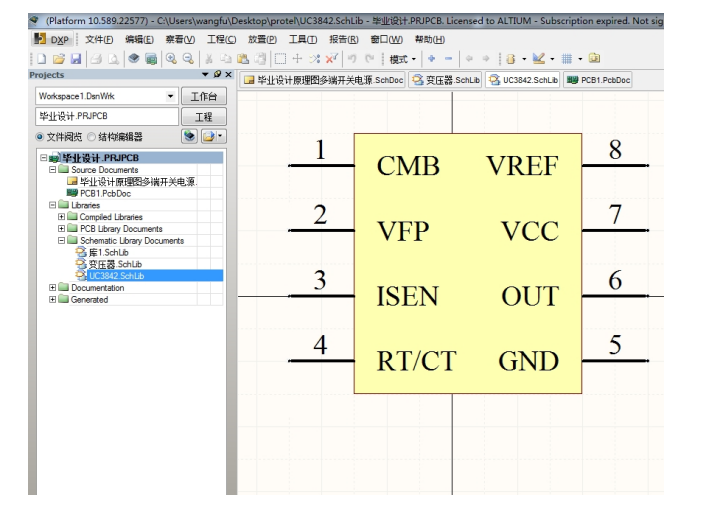Click the previous part arrow icon
The width and height of the screenshot is (704, 507).
(x=469, y=59)
